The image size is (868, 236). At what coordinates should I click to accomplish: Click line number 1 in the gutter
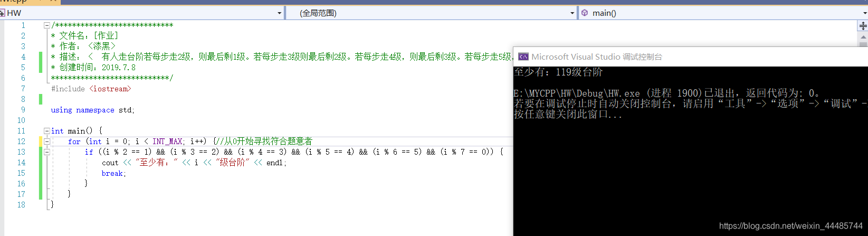click(23, 25)
